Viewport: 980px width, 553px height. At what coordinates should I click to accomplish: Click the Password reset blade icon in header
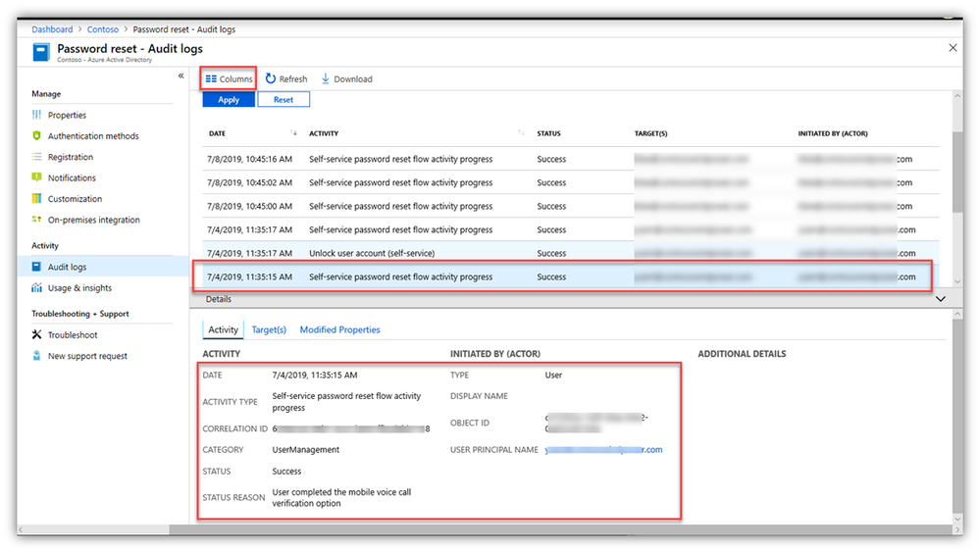coord(41,53)
